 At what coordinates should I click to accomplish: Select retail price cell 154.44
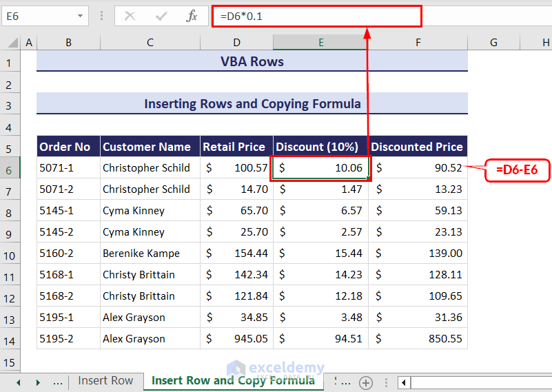click(236, 253)
